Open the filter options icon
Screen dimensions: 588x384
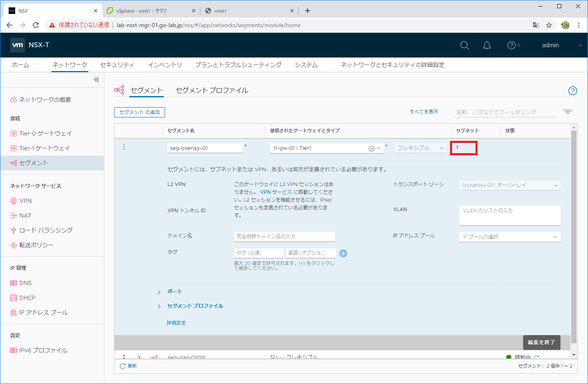(x=568, y=112)
